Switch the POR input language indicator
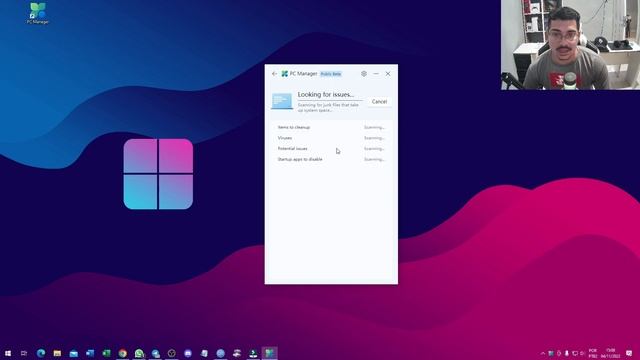This screenshot has height=360, width=640. tap(593, 353)
